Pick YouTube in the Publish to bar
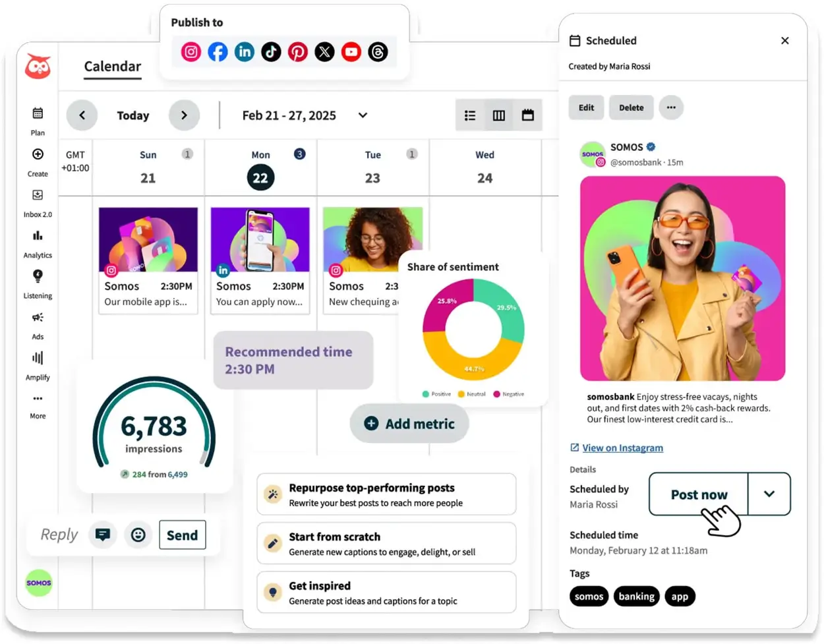Image resolution: width=824 pixels, height=644 pixels. click(x=351, y=51)
